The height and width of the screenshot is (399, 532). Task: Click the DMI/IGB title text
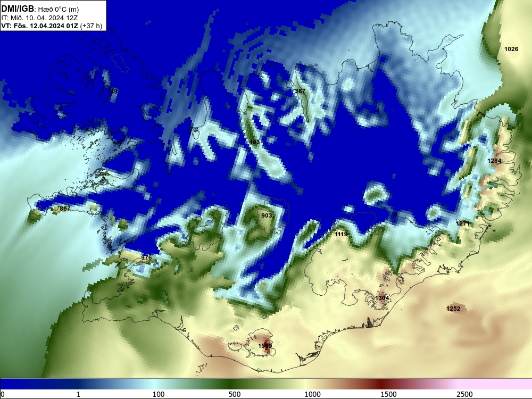(18, 9)
